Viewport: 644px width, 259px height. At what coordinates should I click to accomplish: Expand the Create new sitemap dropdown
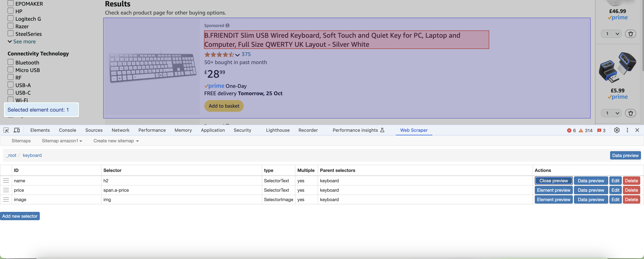coord(116,141)
